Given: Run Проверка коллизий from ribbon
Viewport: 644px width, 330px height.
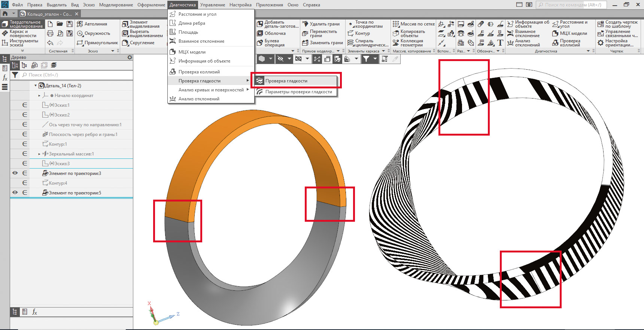Looking at the screenshot, I should tap(566, 43).
